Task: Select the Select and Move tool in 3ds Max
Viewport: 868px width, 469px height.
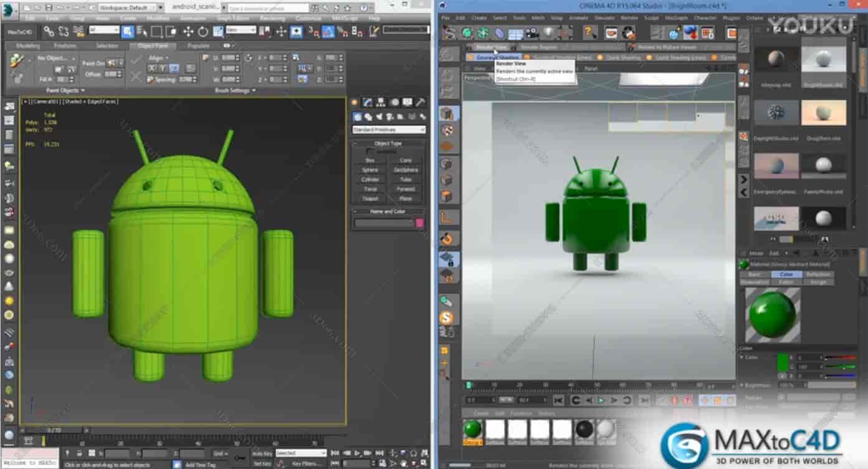Action: [x=188, y=31]
